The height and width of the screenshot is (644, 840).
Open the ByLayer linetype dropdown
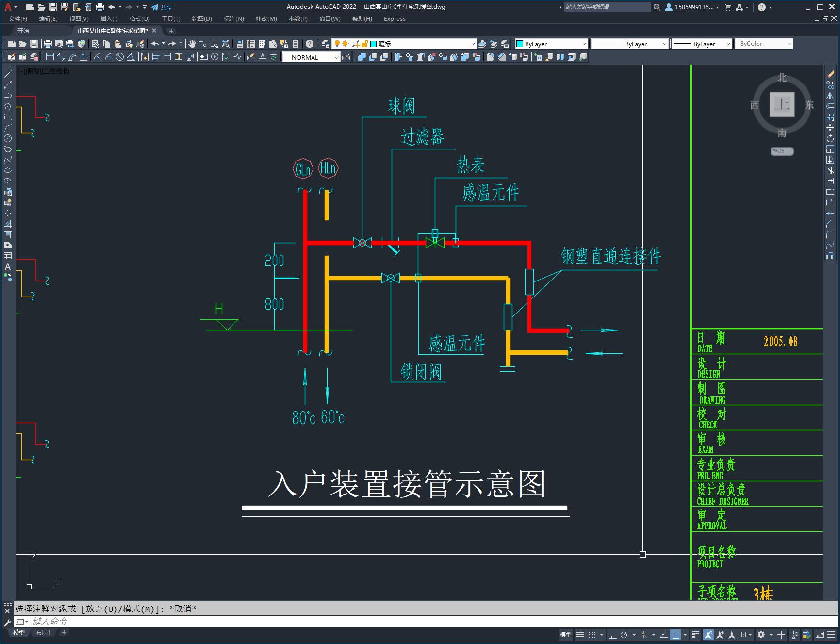point(630,44)
